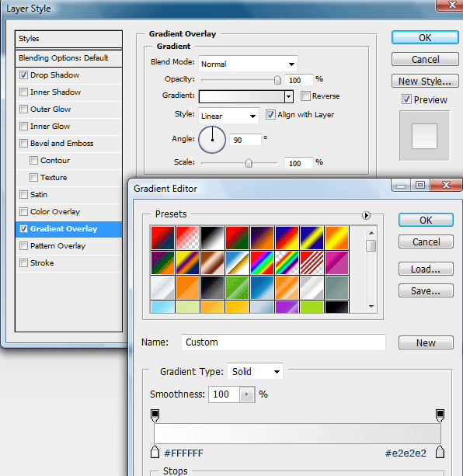This screenshot has height=476, width=463.
Task: Select the magenta gradient preset
Action: [x=337, y=263]
